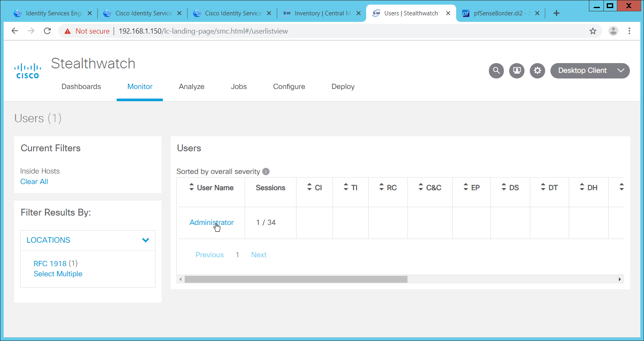644x341 pixels.
Task: Click the browser address bar URL
Action: [x=203, y=31]
